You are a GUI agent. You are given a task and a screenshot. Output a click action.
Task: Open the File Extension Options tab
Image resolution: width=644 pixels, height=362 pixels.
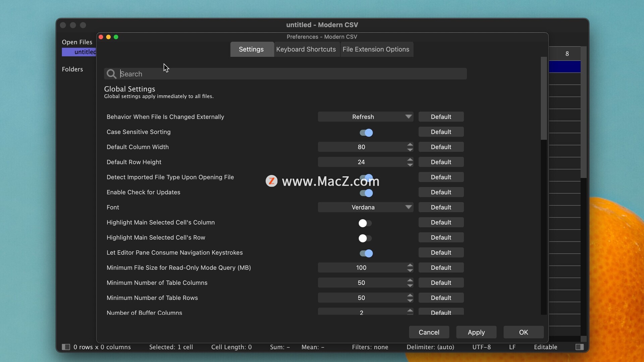click(x=376, y=49)
